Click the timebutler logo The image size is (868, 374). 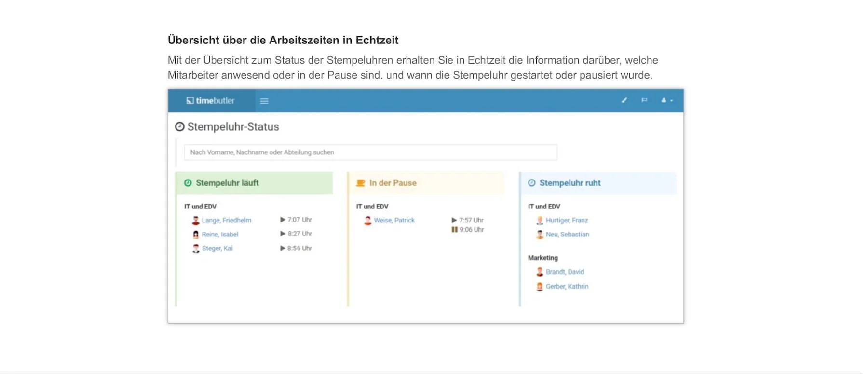tap(210, 100)
